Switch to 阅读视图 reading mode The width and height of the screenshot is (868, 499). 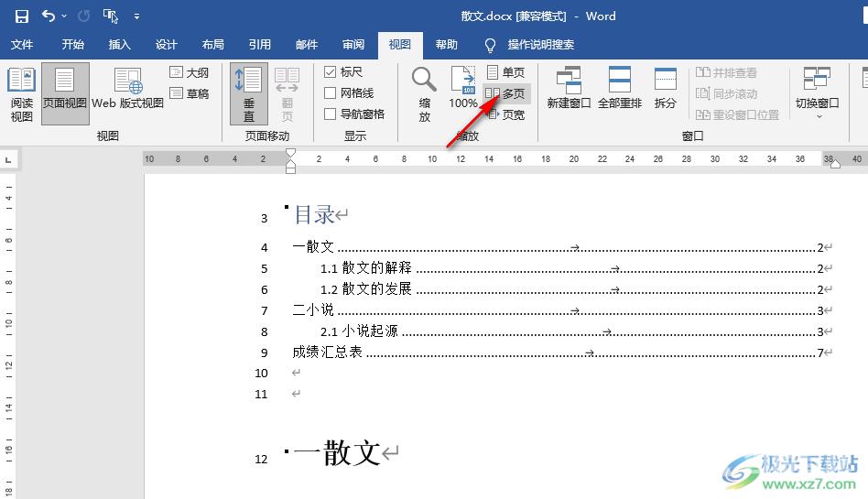[22, 93]
